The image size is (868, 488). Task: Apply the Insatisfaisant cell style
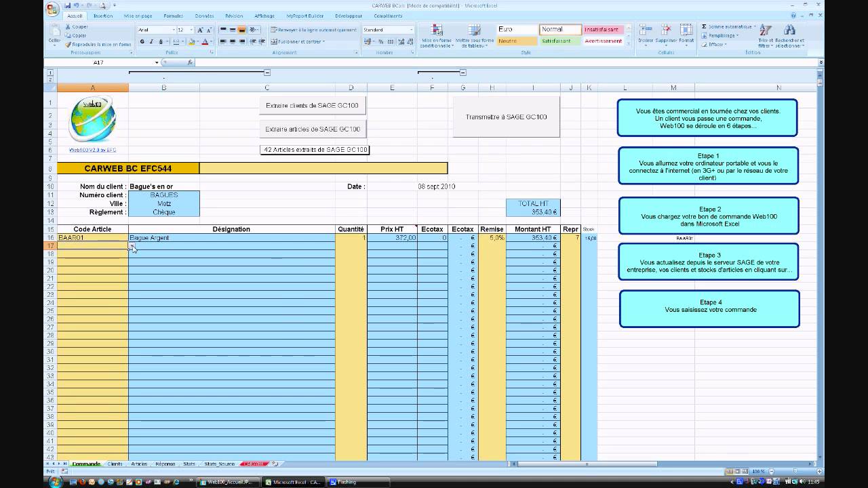pos(602,30)
